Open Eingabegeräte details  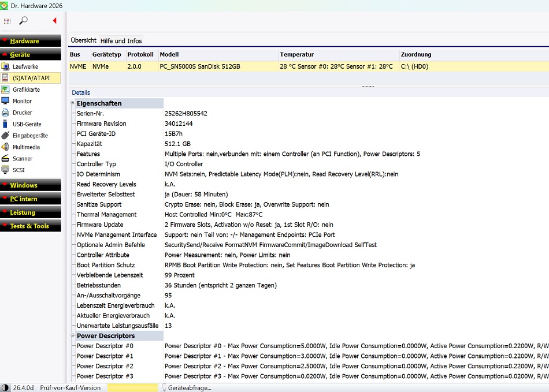[x=31, y=136]
